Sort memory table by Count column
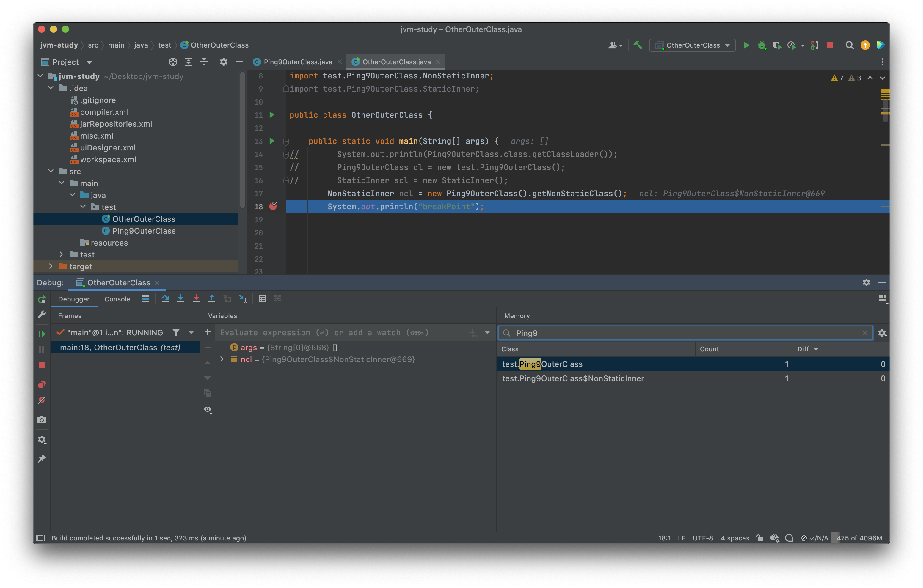This screenshot has width=923, height=588. (x=709, y=349)
